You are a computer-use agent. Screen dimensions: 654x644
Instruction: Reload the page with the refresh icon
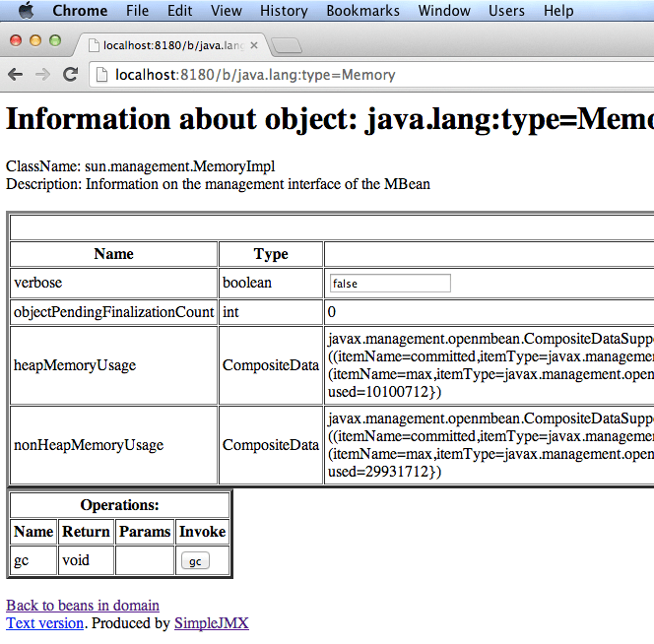(x=71, y=74)
